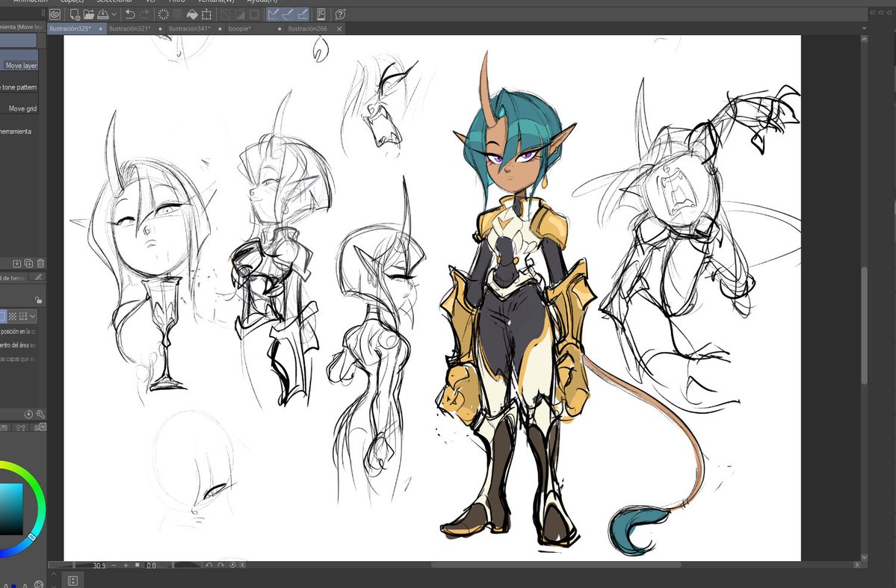Toggle Snap to Special Ruler
This screenshot has height=588, width=896.
pyautogui.click(x=288, y=14)
